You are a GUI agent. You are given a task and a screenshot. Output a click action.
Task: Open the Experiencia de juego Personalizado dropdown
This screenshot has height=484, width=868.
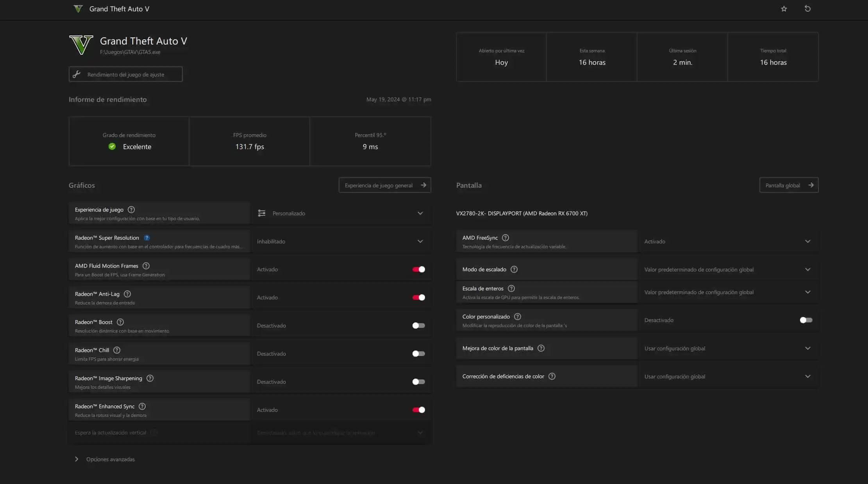click(341, 214)
